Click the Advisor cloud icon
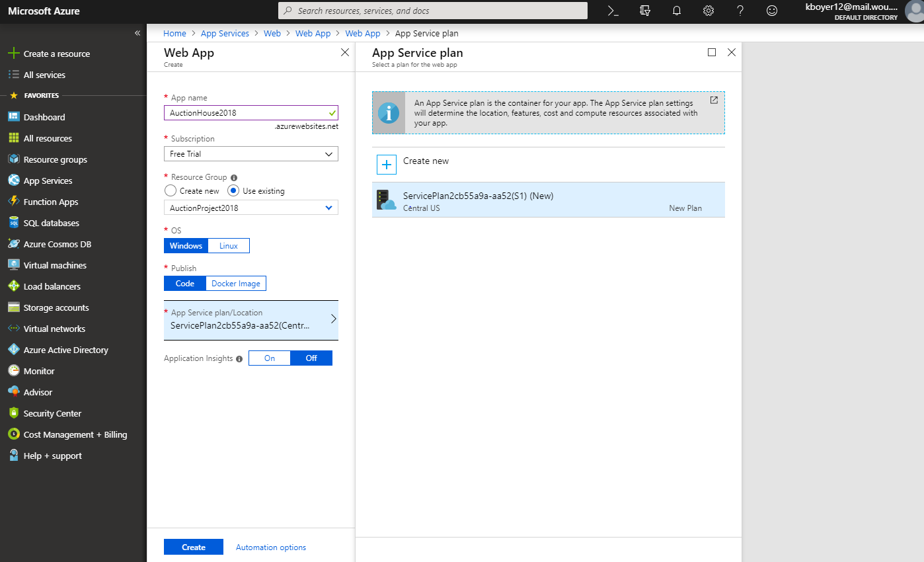The image size is (924, 562). [x=13, y=392]
